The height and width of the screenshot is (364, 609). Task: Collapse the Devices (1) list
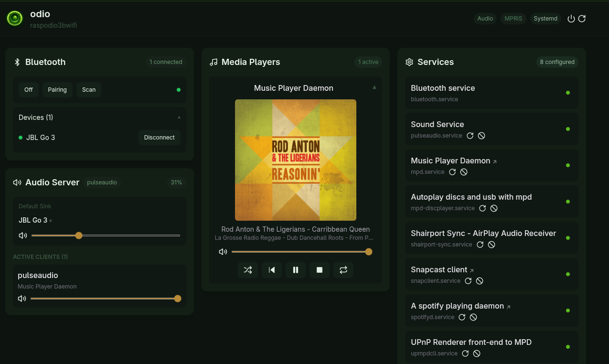(x=179, y=117)
